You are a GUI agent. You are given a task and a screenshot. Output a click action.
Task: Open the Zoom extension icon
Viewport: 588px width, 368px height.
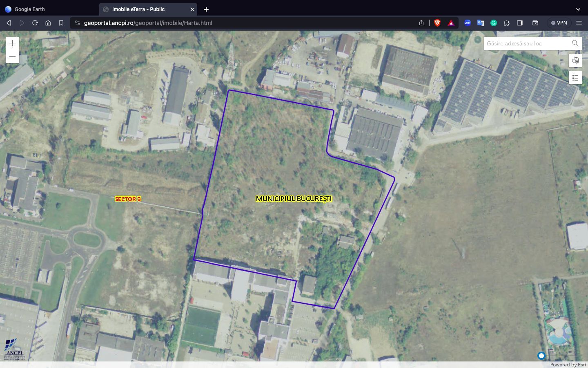(468, 23)
